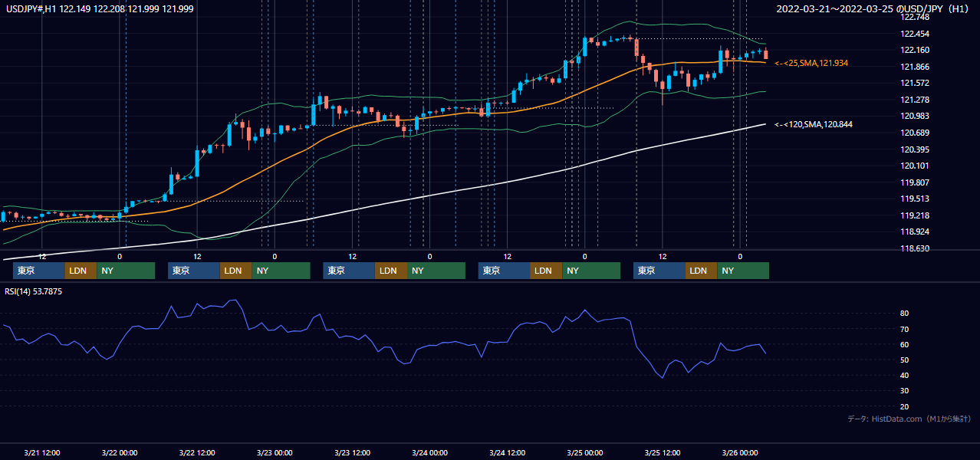Viewport: 980px width, 460px height.
Task: Click RSI scale value 80
Action: (x=905, y=314)
